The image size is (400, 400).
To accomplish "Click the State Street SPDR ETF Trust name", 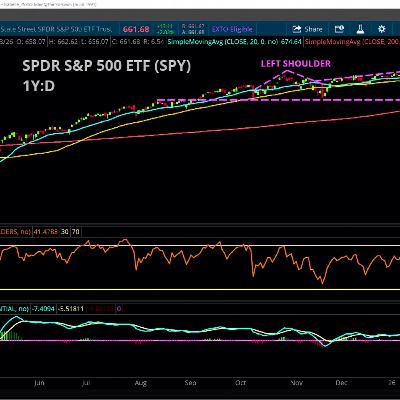I will click(56, 29).
